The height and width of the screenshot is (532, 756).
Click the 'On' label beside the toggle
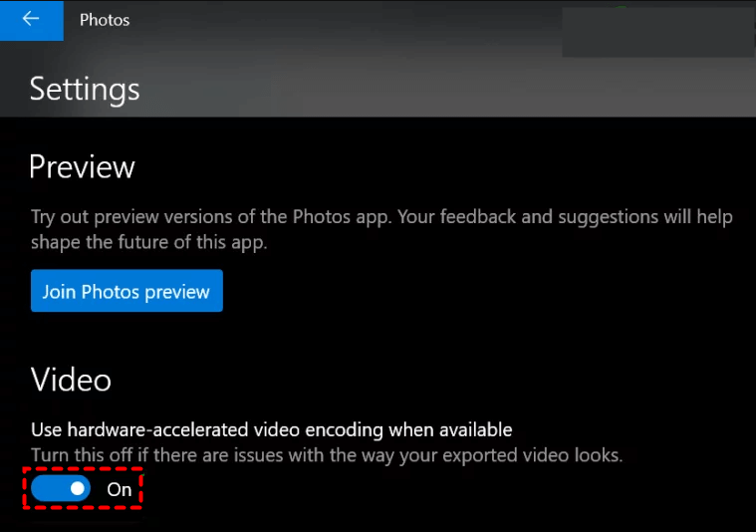click(x=120, y=489)
